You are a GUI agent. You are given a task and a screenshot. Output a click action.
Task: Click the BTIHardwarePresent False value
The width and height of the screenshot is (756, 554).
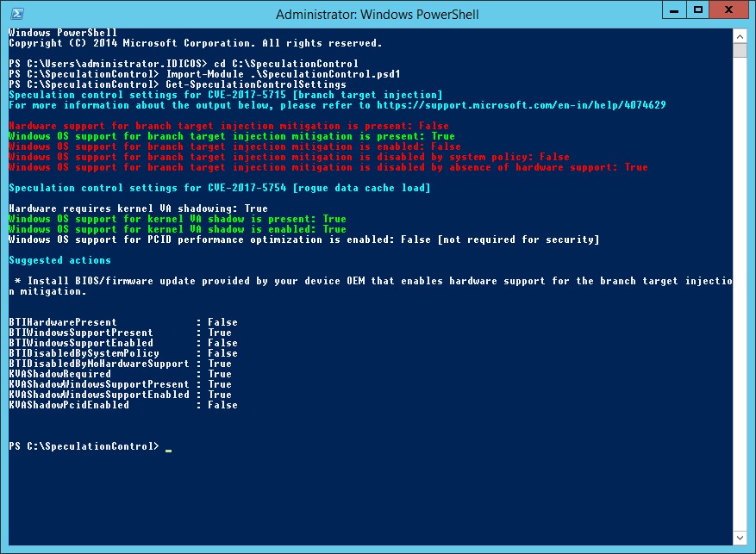click(x=222, y=322)
